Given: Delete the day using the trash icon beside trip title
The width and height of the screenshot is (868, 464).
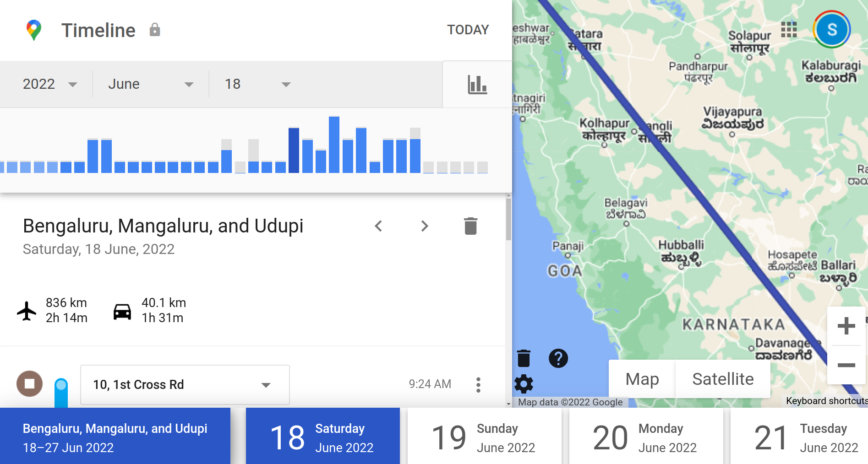Looking at the screenshot, I should (x=470, y=226).
